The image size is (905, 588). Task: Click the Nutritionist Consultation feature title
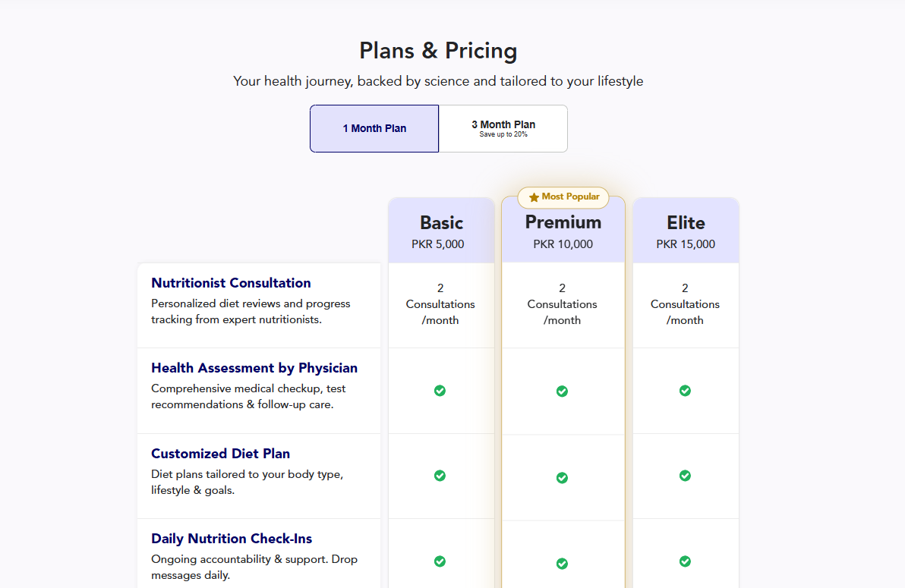(x=231, y=283)
